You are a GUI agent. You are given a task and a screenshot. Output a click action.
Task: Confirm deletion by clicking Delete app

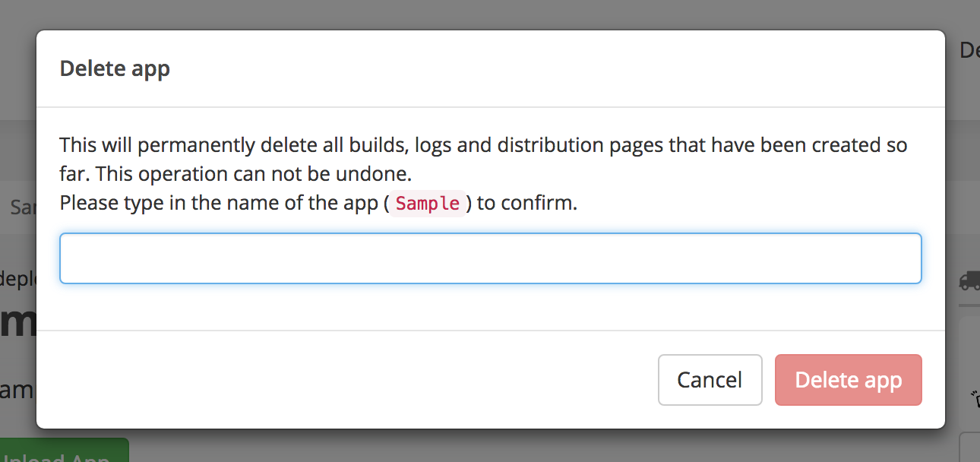coord(848,379)
